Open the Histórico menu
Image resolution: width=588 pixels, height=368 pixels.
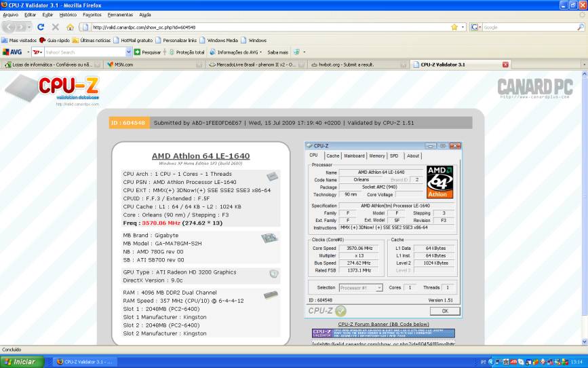point(68,15)
